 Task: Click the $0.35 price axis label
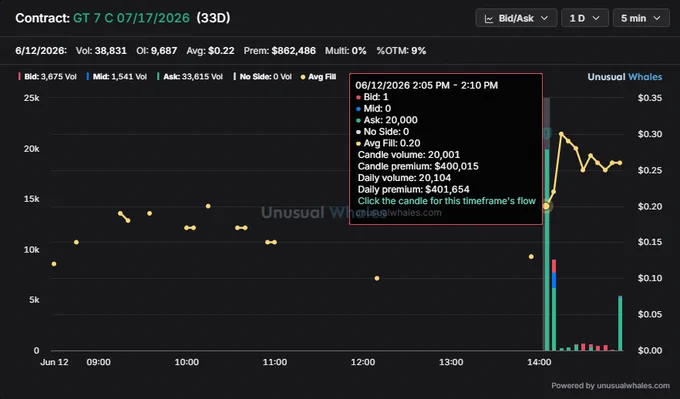click(x=650, y=98)
